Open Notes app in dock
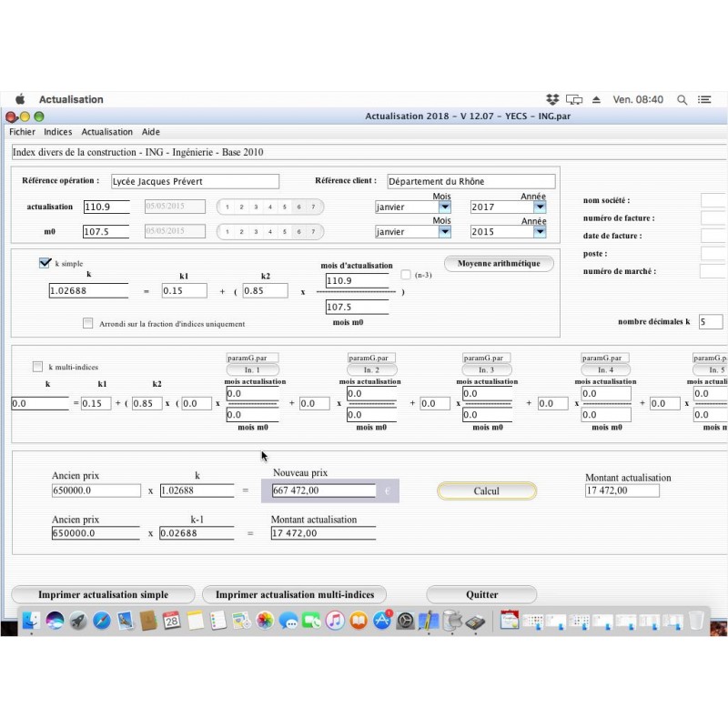728x728 pixels. click(195, 621)
